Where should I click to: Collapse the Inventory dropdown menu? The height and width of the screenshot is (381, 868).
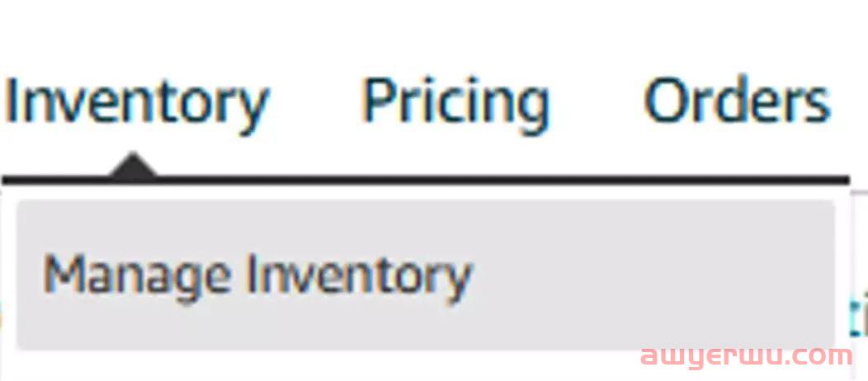(136, 103)
